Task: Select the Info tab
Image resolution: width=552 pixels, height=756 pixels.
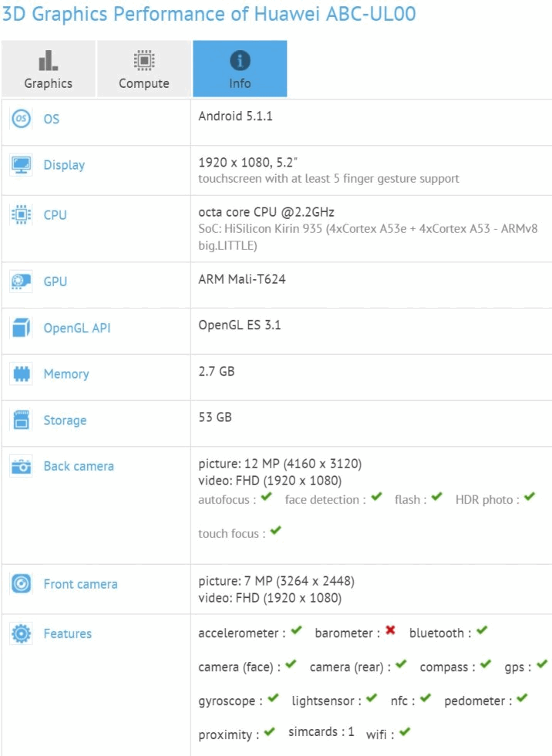Action: pyautogui.click(x=240, y=69)
